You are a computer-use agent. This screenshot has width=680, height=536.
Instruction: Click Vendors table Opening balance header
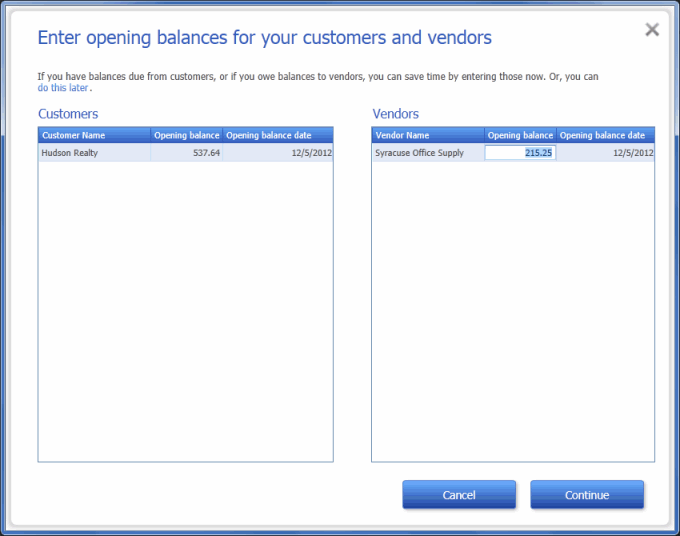(520, 135)
